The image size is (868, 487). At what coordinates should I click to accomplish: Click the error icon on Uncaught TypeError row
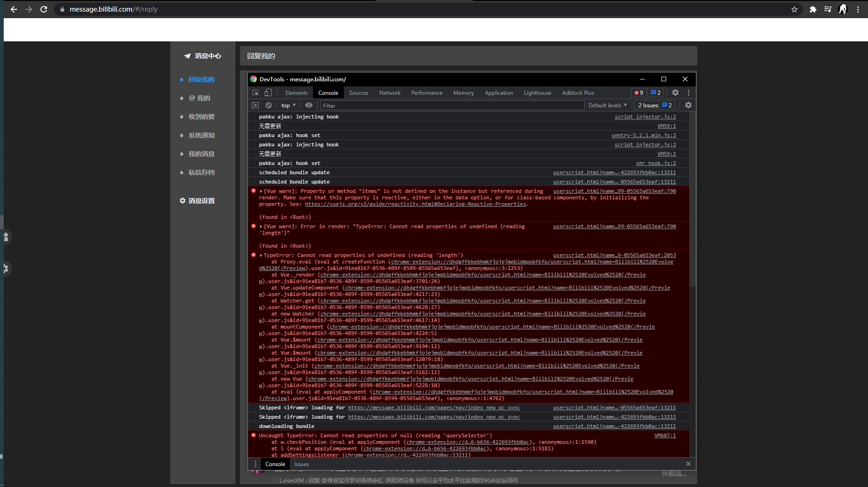point(254,435)
